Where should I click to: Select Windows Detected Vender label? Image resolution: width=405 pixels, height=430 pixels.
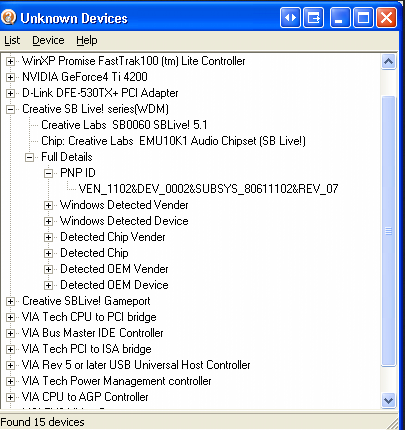(124, 205)
